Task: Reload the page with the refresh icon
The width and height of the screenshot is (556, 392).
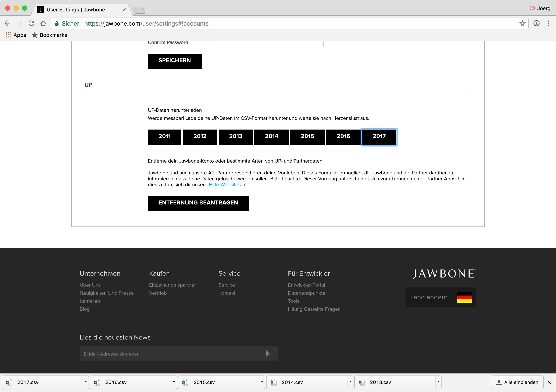Action: pos(32,23)
